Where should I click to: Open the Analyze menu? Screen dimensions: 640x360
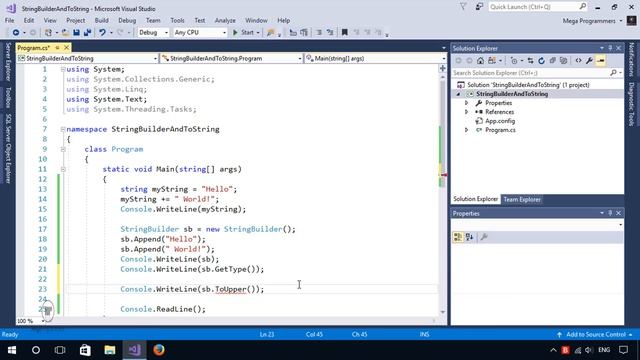[225, 20]
